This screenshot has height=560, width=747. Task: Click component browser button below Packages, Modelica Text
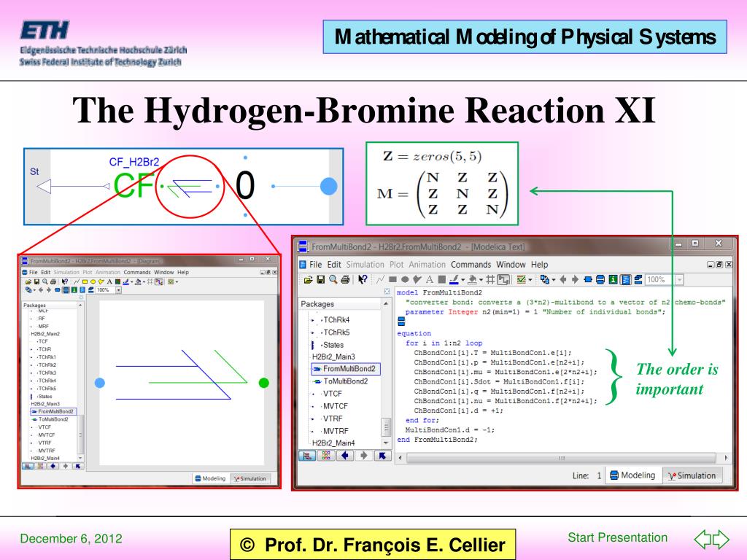[x=326, y=456]
